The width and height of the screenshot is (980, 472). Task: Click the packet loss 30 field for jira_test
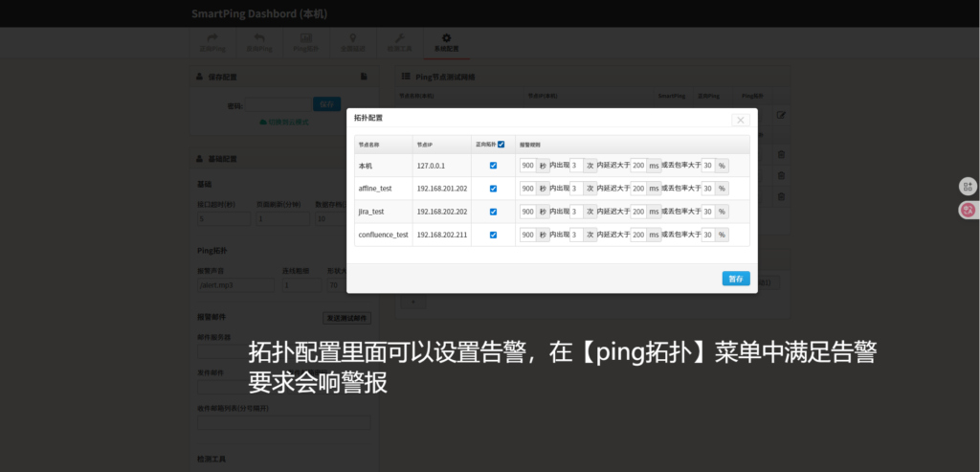[708, 212]
